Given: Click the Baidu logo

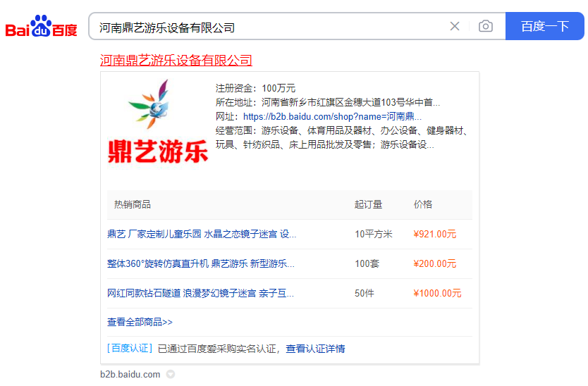Looking at the screenshot, I should [41, 27].
